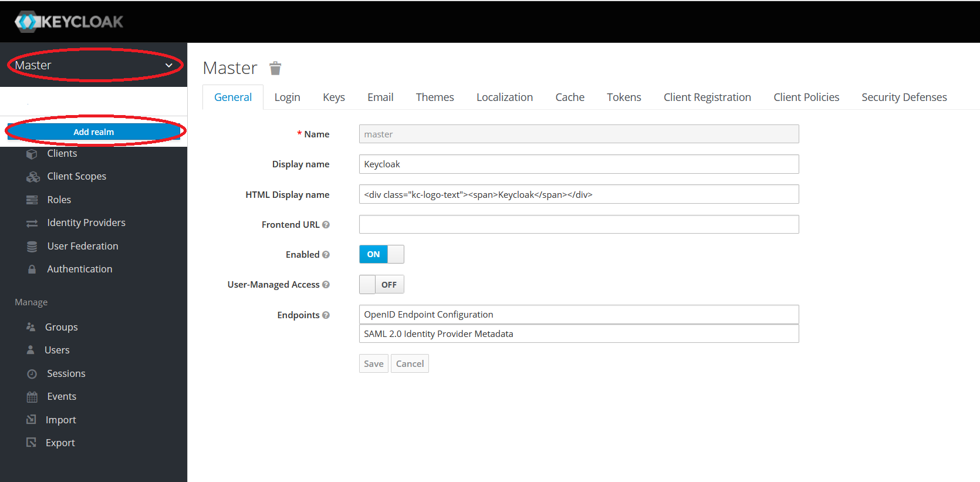Image resolution: width=980 pixels, height=482 pixels.
Task: Click the help icon next to Frontend URL
Action: pos(326,225)
